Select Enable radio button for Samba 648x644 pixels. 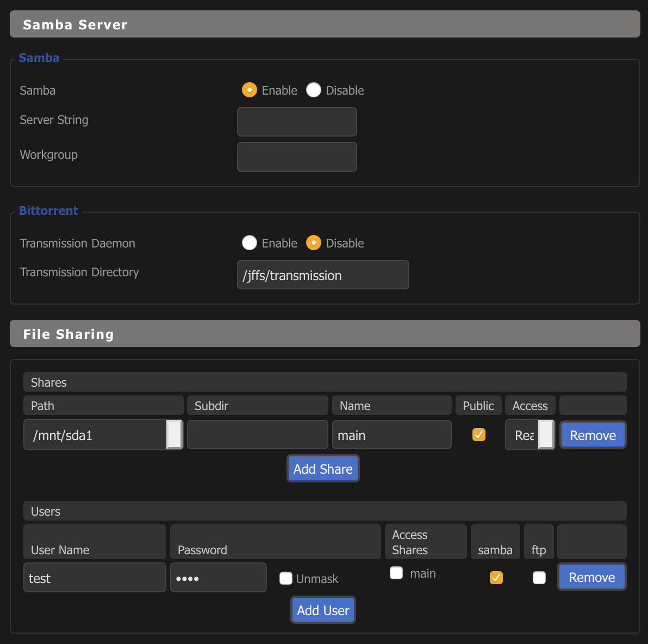click(250, 90)
